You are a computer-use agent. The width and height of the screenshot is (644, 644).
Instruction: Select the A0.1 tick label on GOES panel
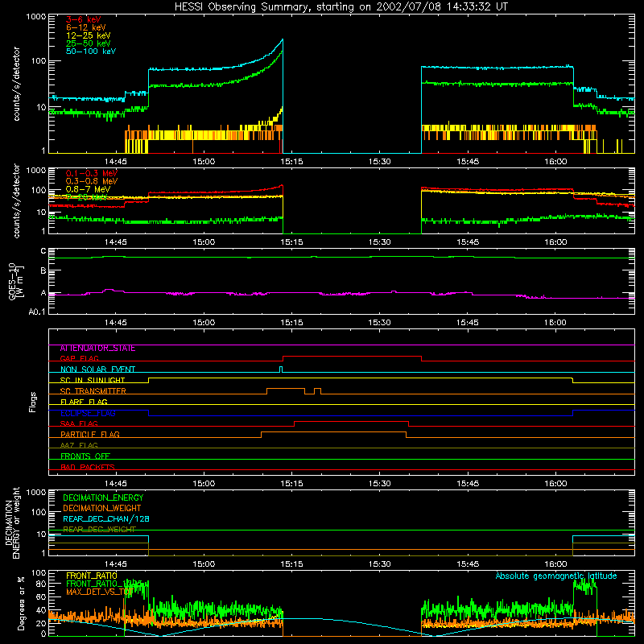(37, 312)
